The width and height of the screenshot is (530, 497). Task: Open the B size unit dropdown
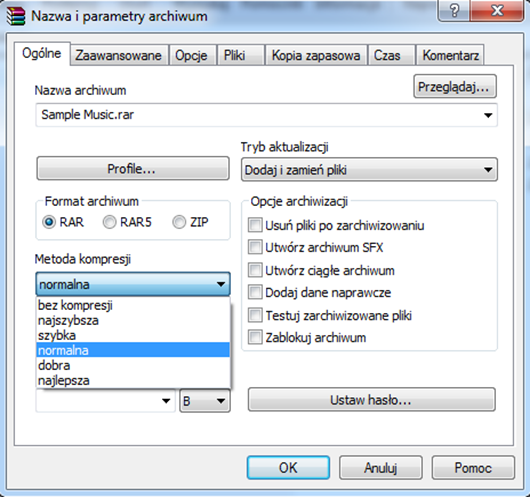tap(205, 401)
